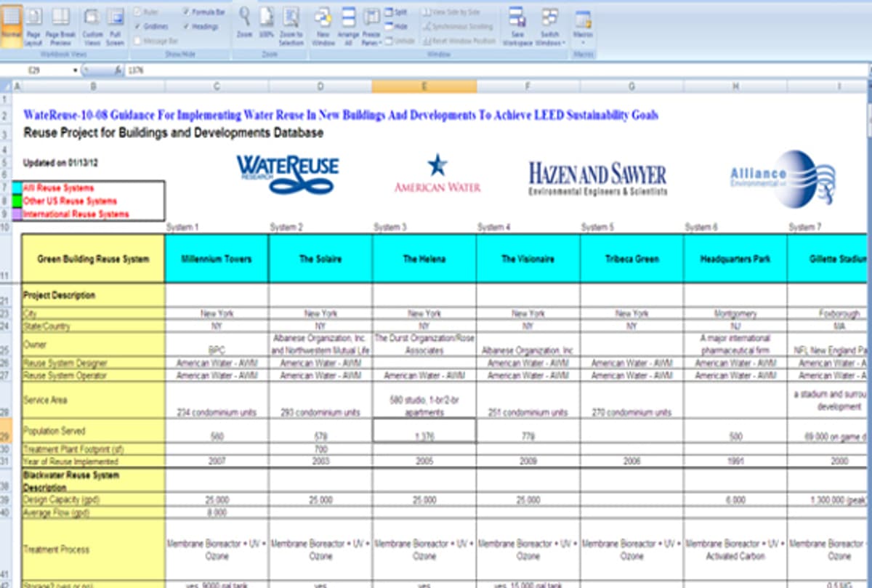
Task: Click Reset Window Position
Action: click(x=459, y=41)
